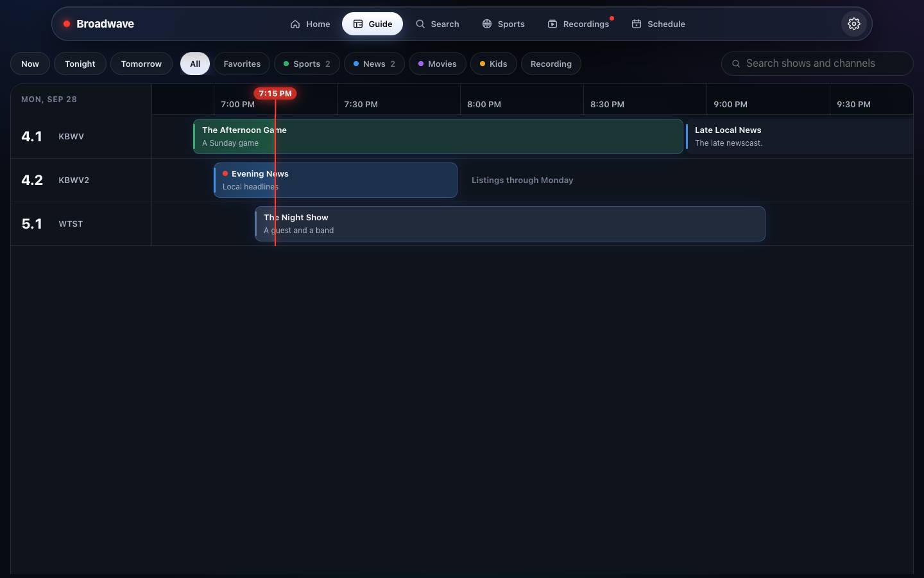This screenshot has width=924, height=578.
Task: Open the Evening News program
Action: point(336,180)
